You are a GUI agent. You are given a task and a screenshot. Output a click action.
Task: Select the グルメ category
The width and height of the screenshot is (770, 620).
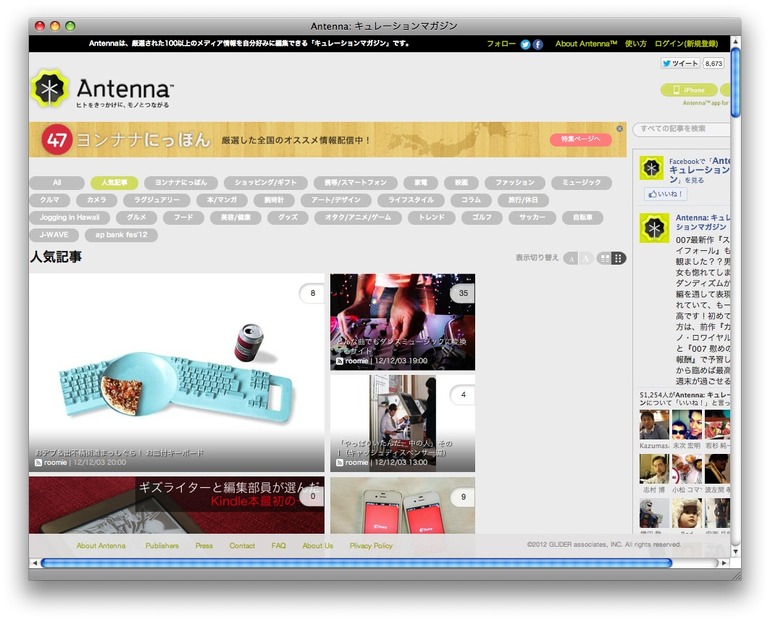pos(137,217)
